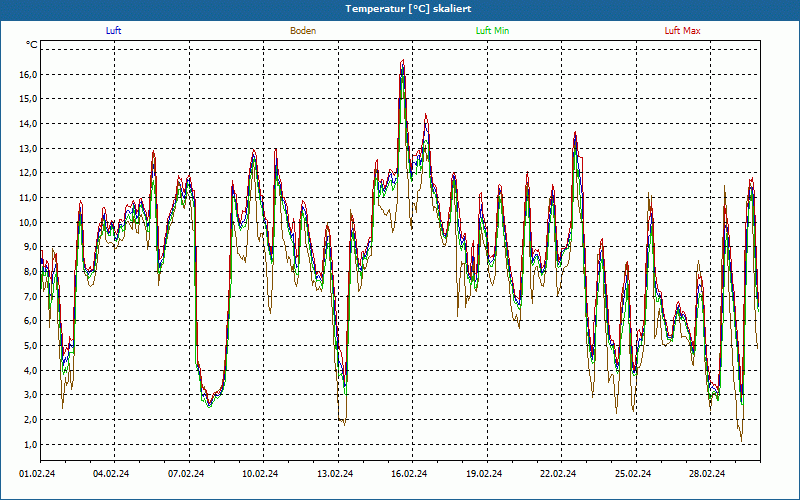
Task: Click the 19.02.24 date label
Action: point(484,474)
